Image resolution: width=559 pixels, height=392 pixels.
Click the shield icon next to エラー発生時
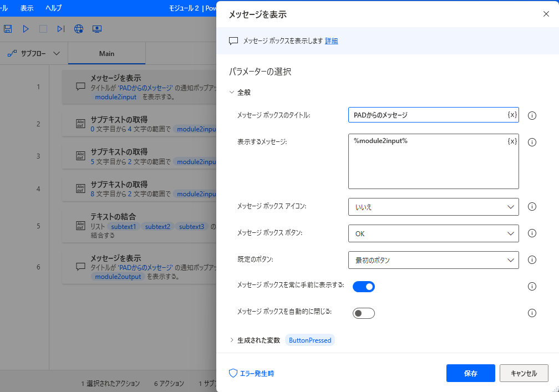[x=233, y=373]
